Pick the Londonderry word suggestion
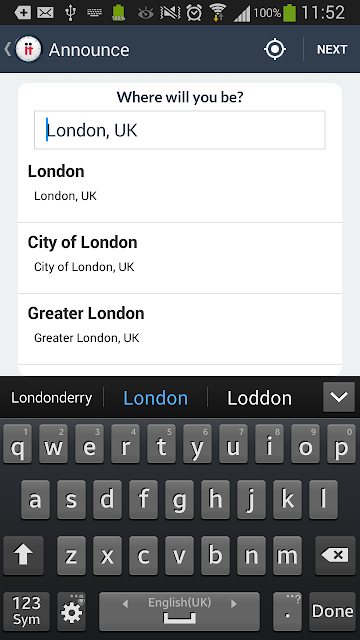 (x=51, y=398)
